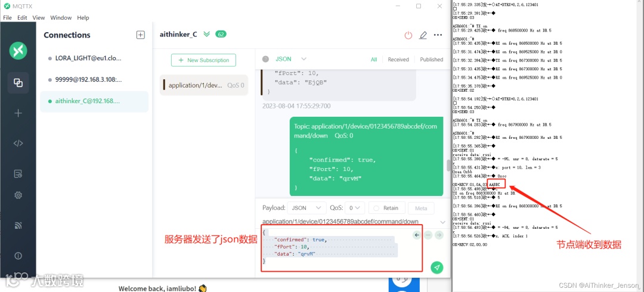644x292 pixels.
Task: Click the plus icon in the left sidebar
Action: point(18,113)
